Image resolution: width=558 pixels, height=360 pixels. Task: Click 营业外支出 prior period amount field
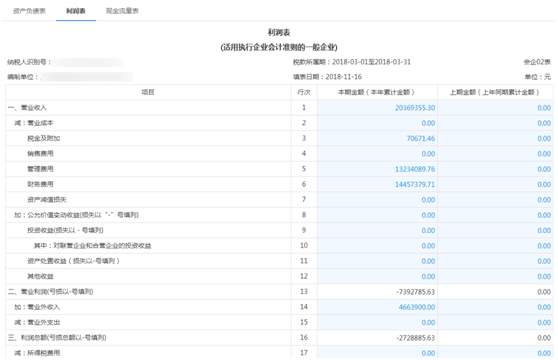point(495,322)
